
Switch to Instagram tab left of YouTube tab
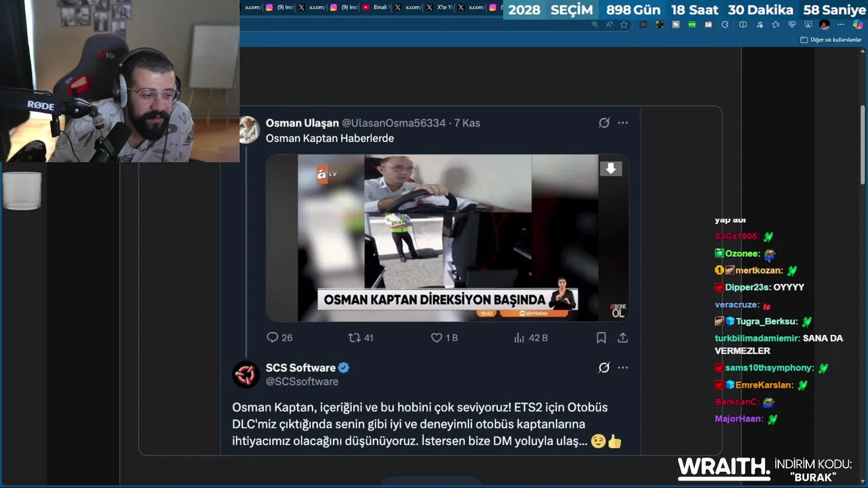[x=344, y=7]
